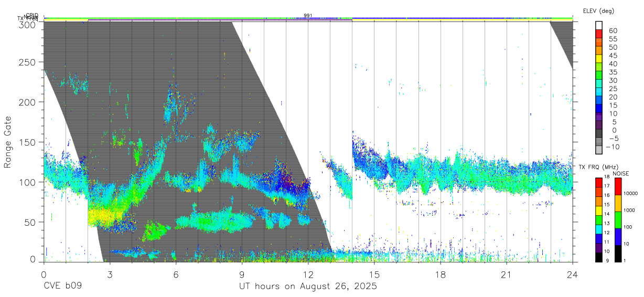Click the x-axis tick label '21'
The height and width of the screenshot is (297, 644).
[507, 274]
